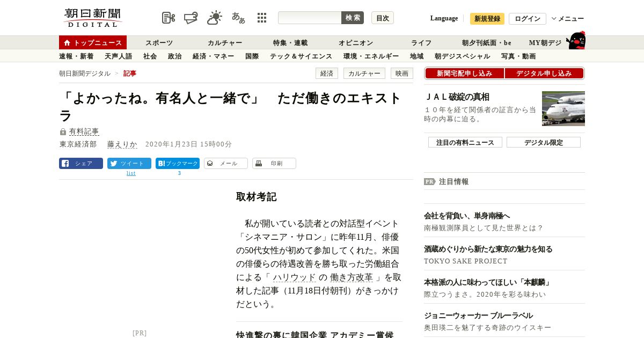Open 会社を背負い、単身南極へ link
The image size is (644, 338).
click(x=467, y=216)
